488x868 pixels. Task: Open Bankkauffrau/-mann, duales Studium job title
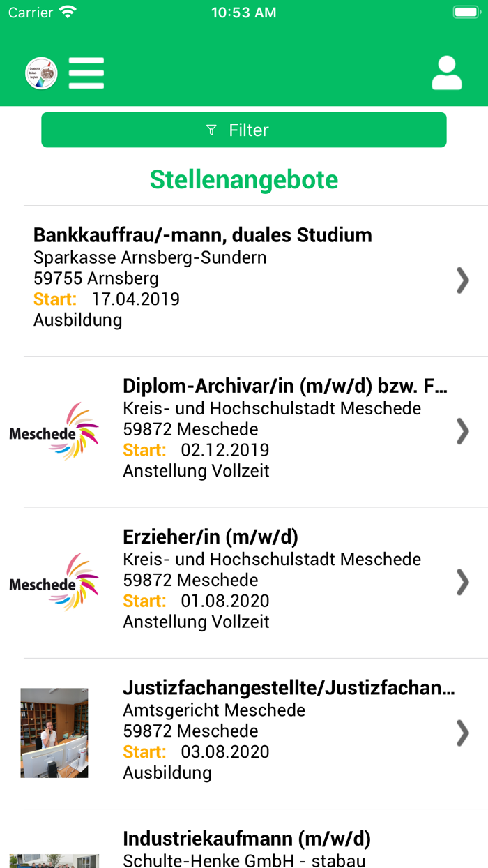point(202,235)
